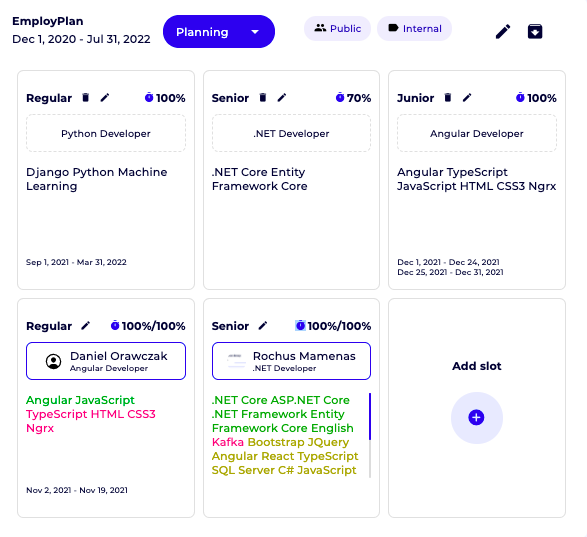
Task: Edit the EmployPlan project with pencil icon
Action: [503, 31]
